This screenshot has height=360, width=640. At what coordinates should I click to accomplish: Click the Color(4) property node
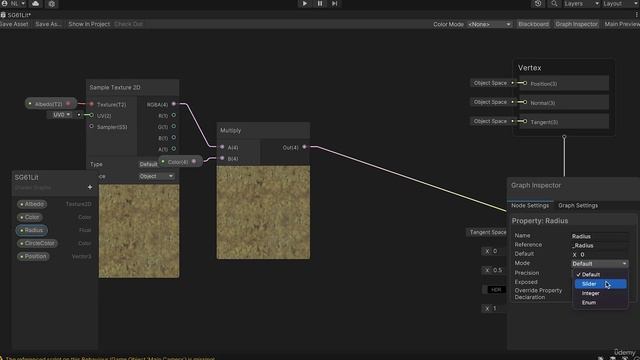click(180, 162)
